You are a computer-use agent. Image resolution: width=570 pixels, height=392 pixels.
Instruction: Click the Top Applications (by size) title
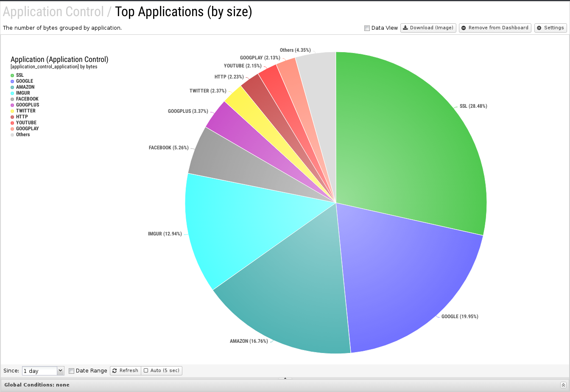click(184, 12)
